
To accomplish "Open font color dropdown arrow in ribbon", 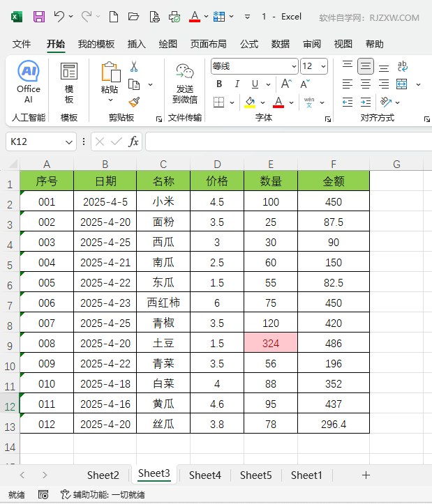I will tap(291, 103).
